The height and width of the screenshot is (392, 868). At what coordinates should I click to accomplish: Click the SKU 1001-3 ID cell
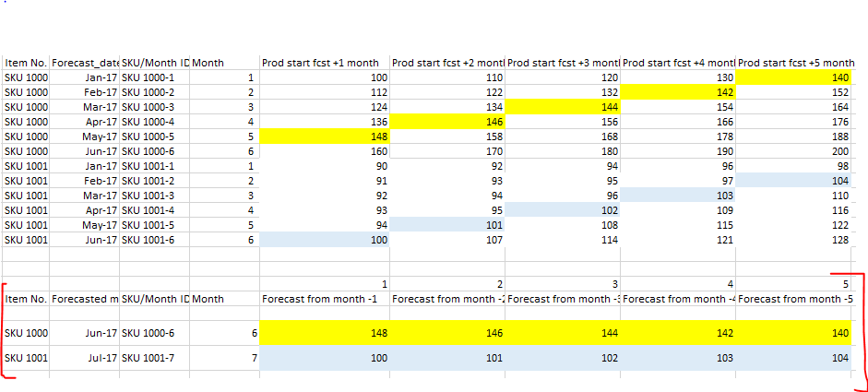154,196
